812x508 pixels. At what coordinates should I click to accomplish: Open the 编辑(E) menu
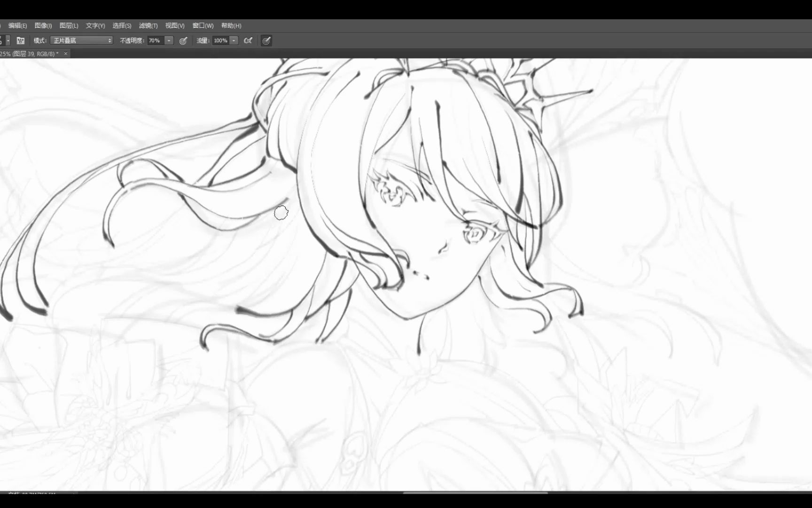click(x=17, y=26)
